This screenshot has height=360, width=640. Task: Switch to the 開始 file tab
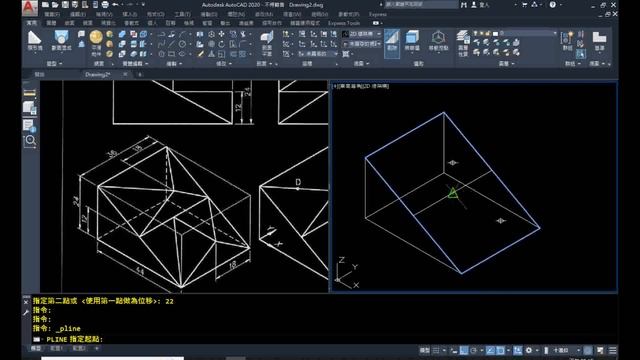tap(40, 74)
